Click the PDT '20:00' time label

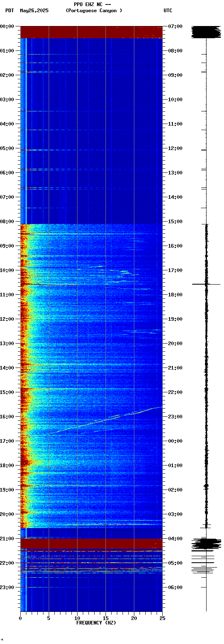(x=7, y=514)
